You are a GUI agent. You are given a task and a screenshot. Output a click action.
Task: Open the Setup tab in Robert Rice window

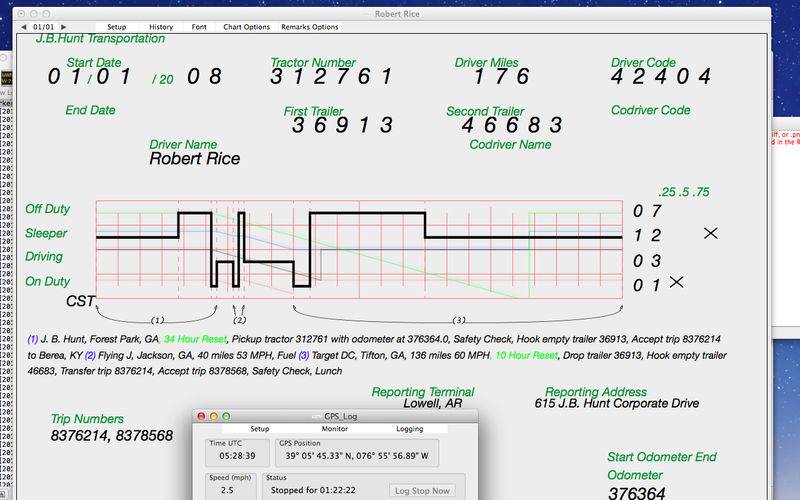coord(116,27)
